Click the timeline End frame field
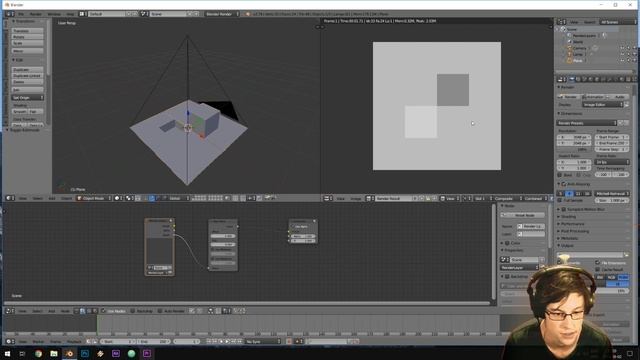This screenshot has height=360, width=640. [154, 342]
